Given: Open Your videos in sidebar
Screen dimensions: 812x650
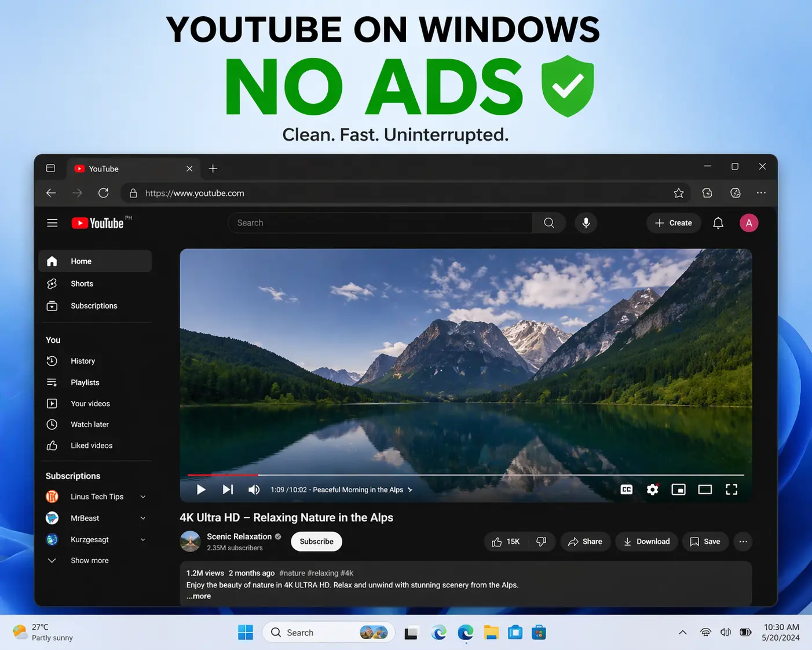Looking at the screenshot, I should pyautogui.click(x=95, y=404).
